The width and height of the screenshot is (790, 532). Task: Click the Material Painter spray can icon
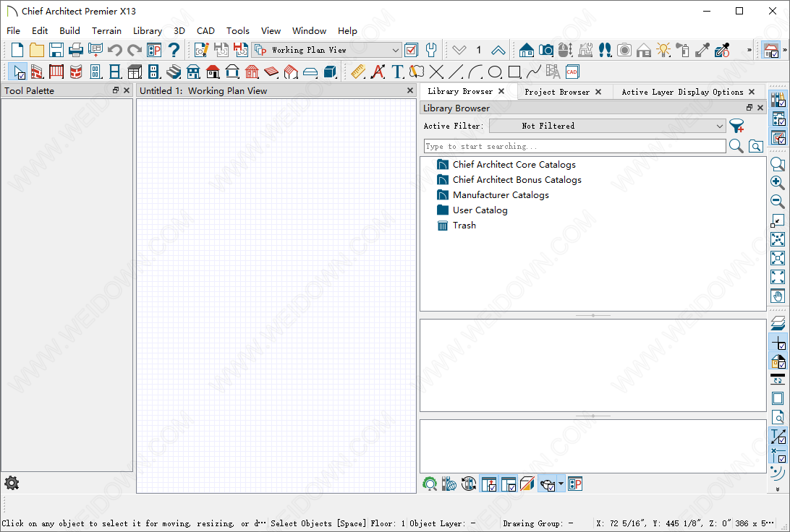683,50
